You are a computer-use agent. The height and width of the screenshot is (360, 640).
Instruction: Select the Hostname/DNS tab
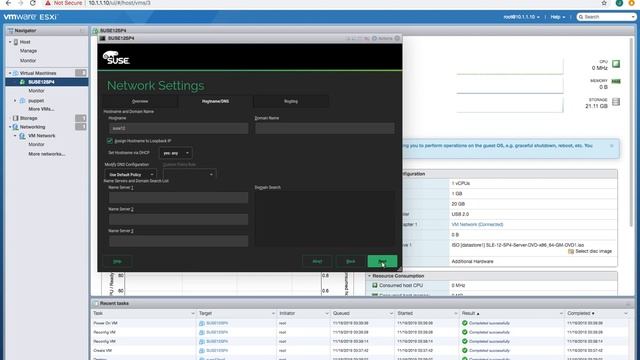pyautogui.click(x=215, y=101)
